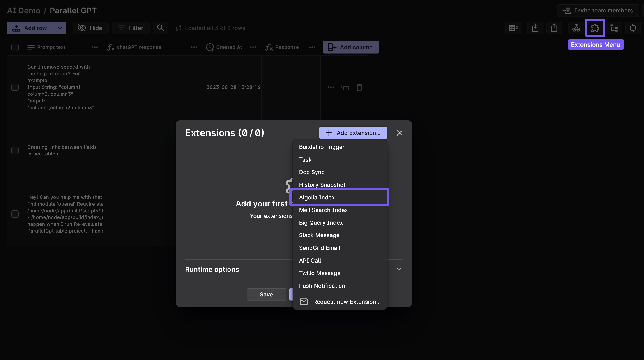Click the Extensions Menu icon
Image resolution: width=644 pixels, height=360 pixels.
click(595, 27)
